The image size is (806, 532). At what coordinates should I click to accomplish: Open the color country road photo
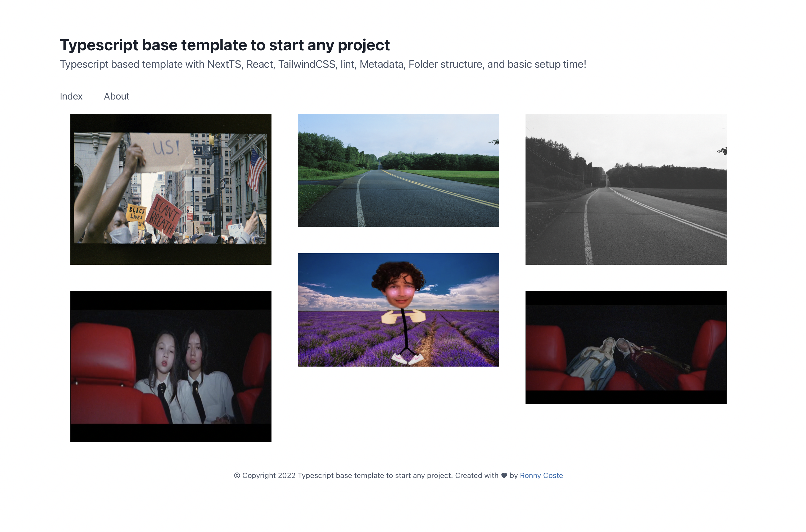coord(398,170)
